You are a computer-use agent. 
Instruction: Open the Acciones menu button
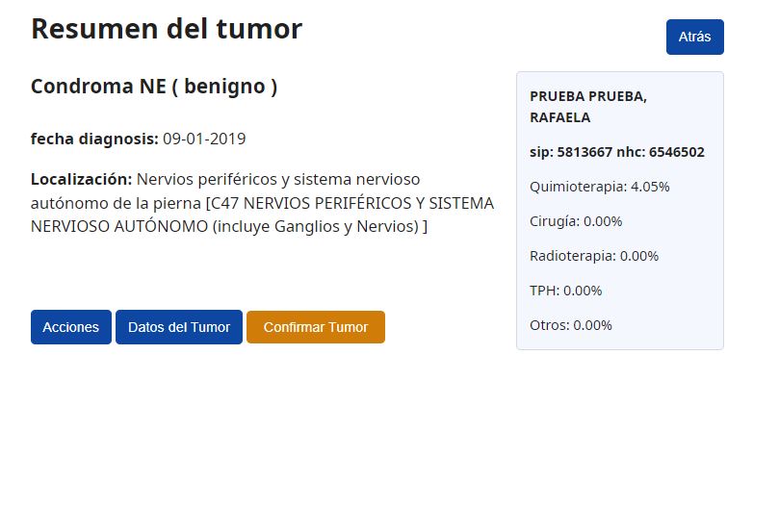[x=70, y=327]
